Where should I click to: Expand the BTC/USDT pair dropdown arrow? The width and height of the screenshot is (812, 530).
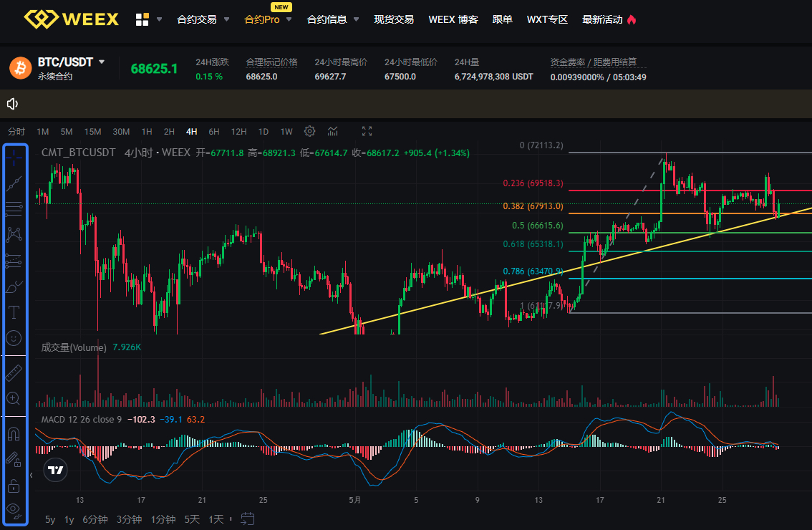pyautogui.click(x=102, y=62)
